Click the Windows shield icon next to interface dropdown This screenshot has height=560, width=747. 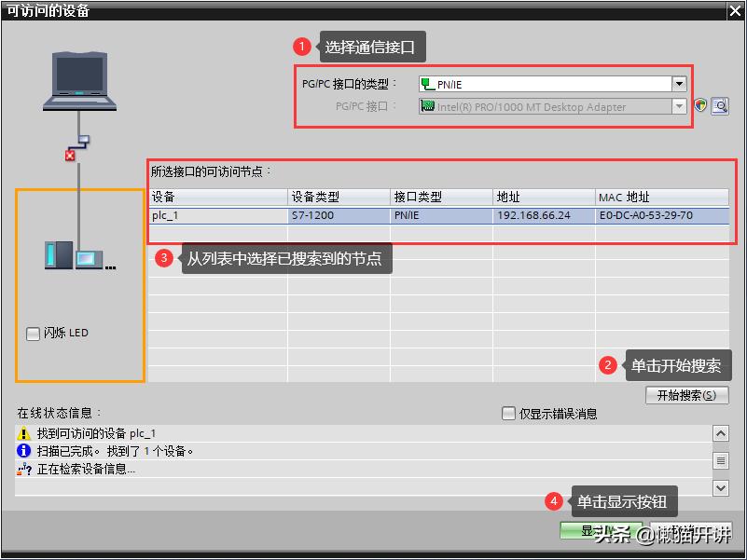(x=700, y=105)
